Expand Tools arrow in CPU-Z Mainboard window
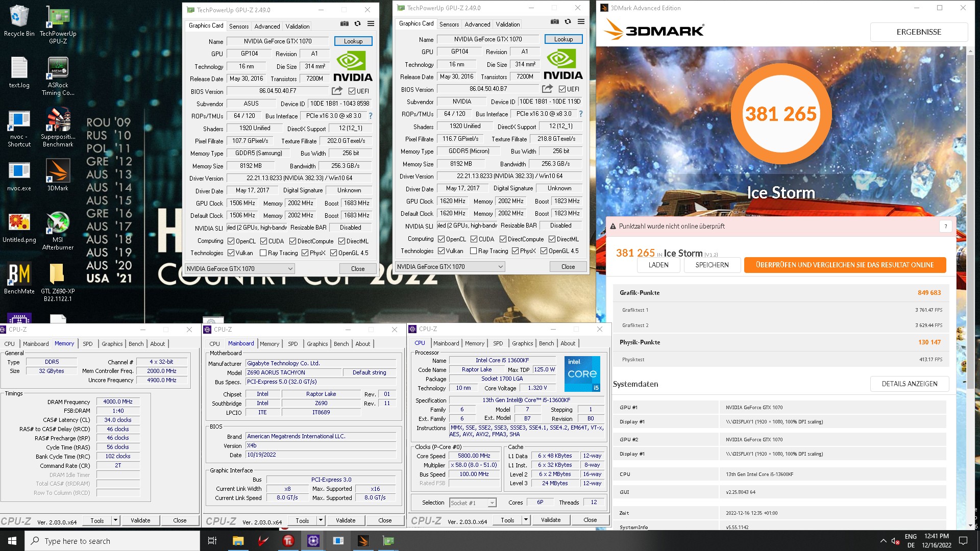The height and width of the screenshot is (551, 980). pos(321,520)
